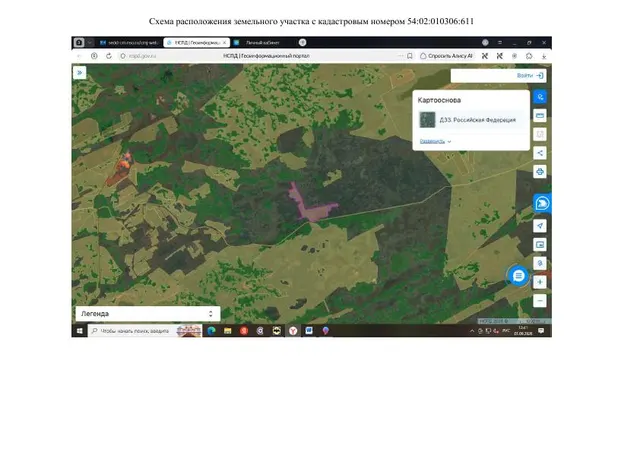Image resolution: width=640 pixels, height=452 pixels.
Task: Bookmark the page with the bookmark icon
Action: (x=410, y=56)
